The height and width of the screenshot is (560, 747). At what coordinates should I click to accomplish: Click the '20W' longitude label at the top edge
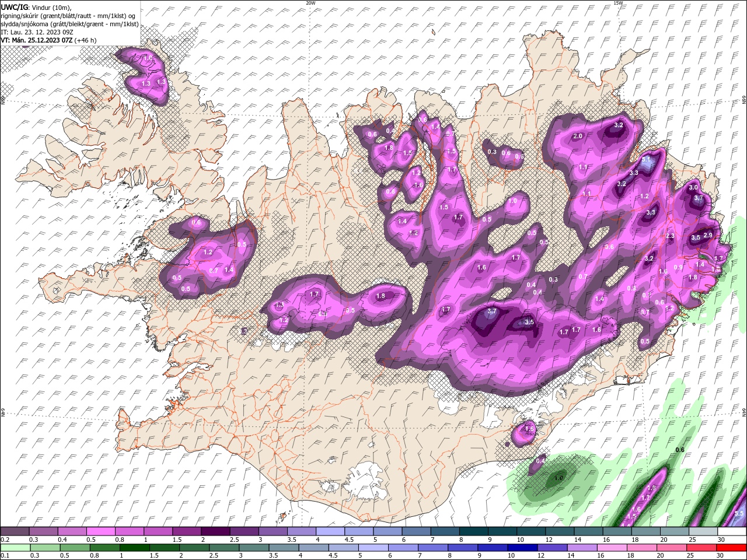310,3
